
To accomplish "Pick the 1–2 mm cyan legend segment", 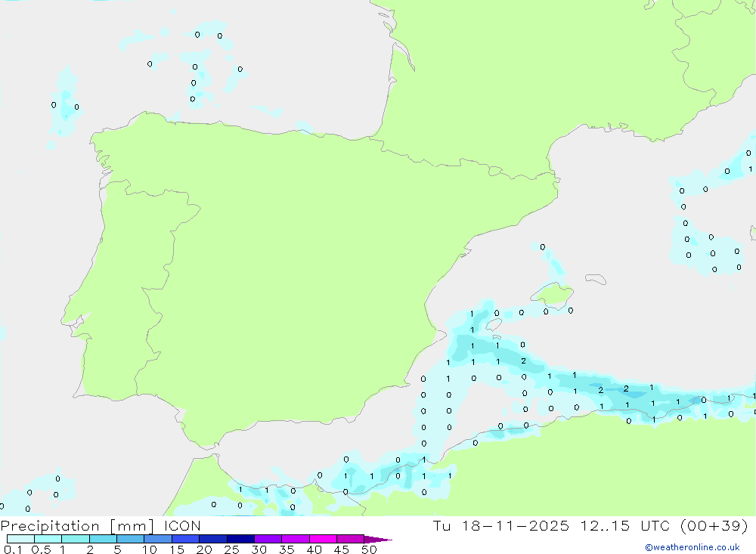I will (x=76, y=539).
